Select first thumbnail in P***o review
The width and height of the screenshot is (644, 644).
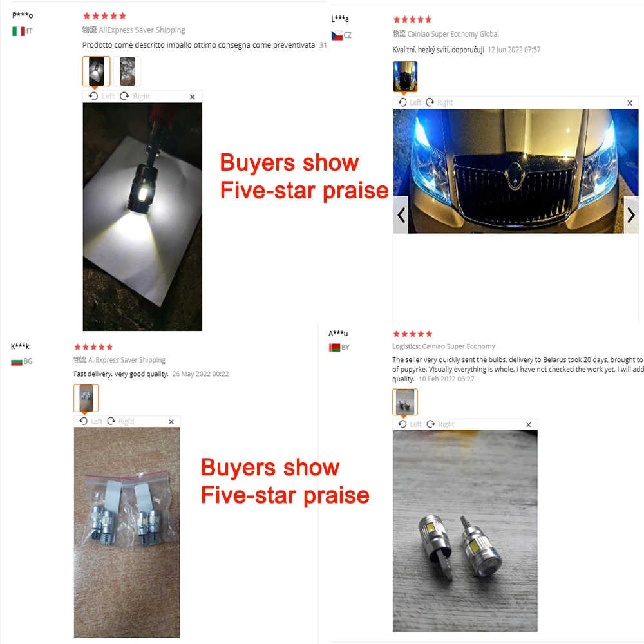pos(96,71)
